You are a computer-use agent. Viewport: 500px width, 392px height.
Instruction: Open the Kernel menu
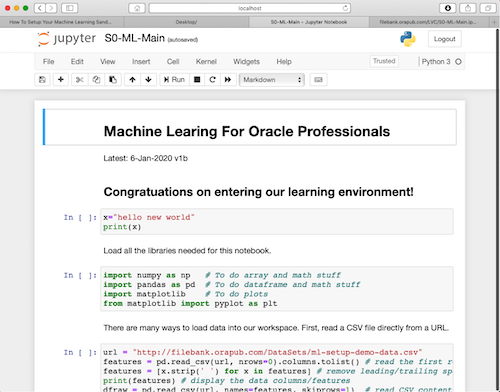206,62
